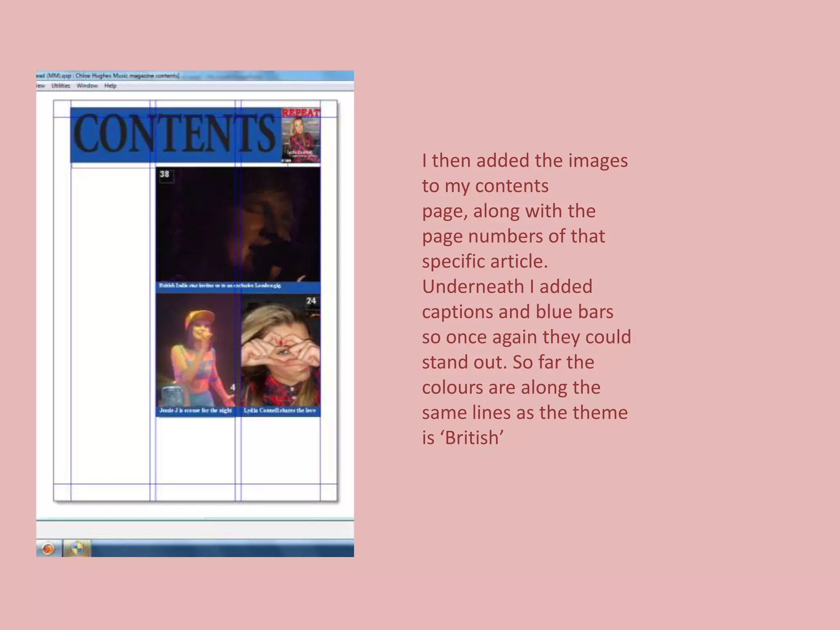
Task: Click the window title bar text
Action: tap(108, 75)
